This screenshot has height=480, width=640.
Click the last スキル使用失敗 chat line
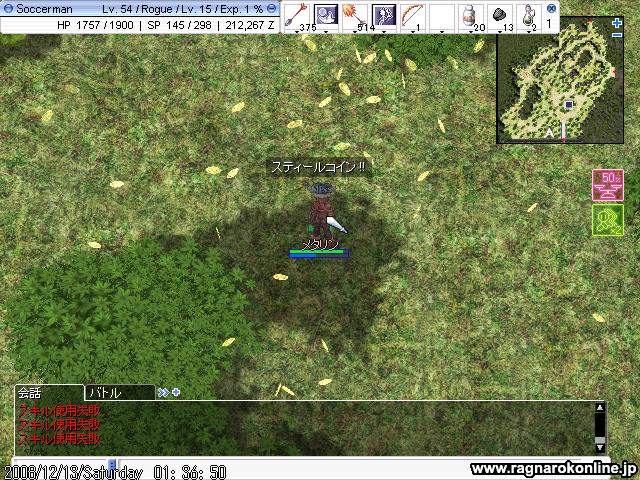pos(59,438)
